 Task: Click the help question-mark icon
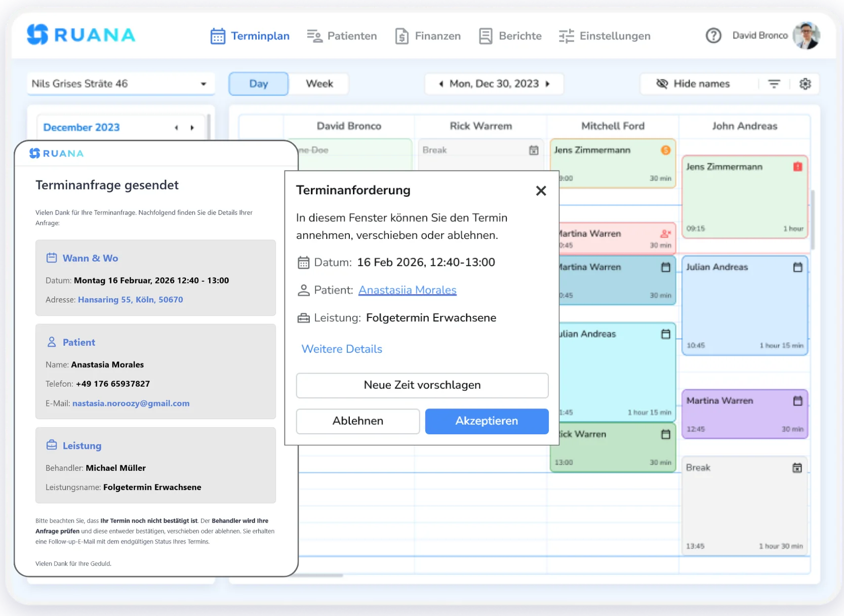713,35
